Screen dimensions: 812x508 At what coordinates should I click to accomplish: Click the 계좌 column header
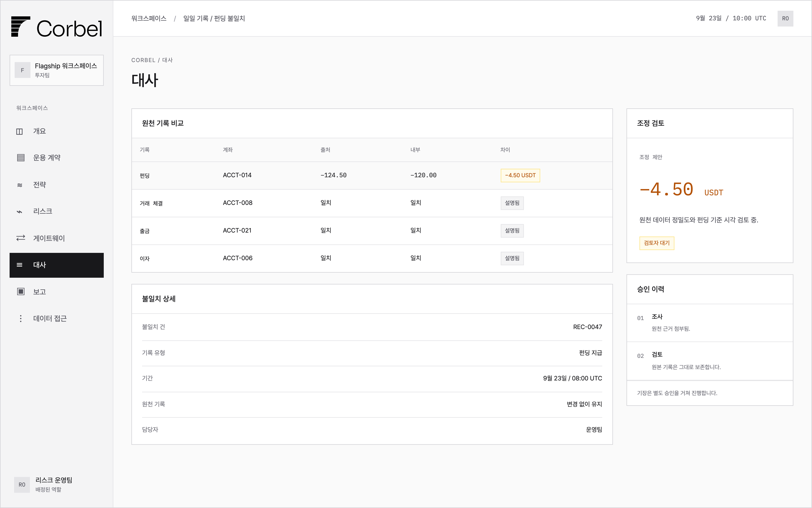228,150
